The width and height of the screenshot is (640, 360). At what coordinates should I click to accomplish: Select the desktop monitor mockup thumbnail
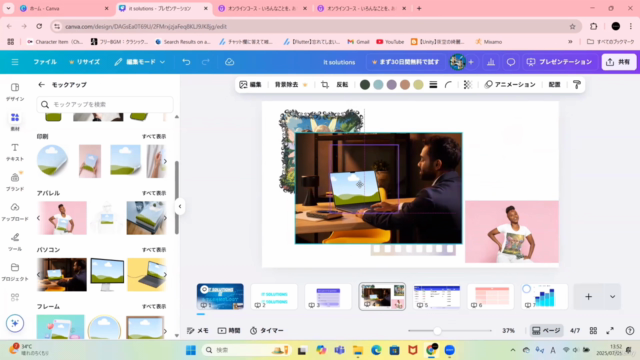pyautogui.click(x=107, y=275)
